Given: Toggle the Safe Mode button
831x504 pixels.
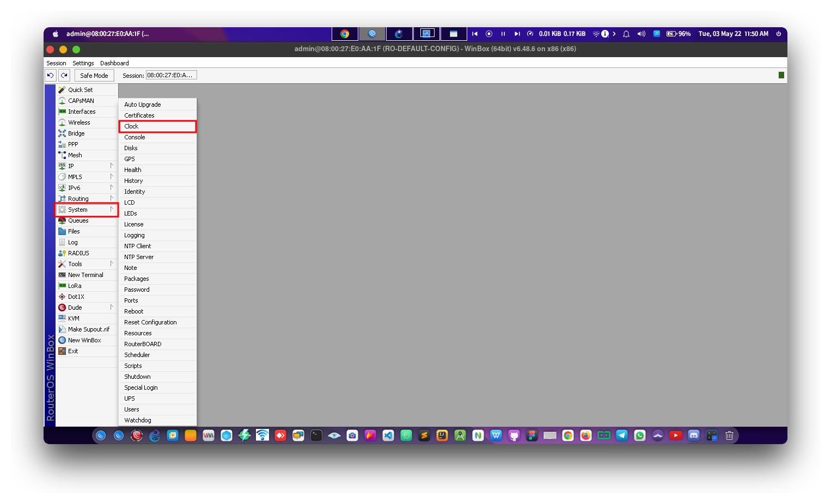Looking at the screenshot, I should pyautogui.click(x=94, y=76).
